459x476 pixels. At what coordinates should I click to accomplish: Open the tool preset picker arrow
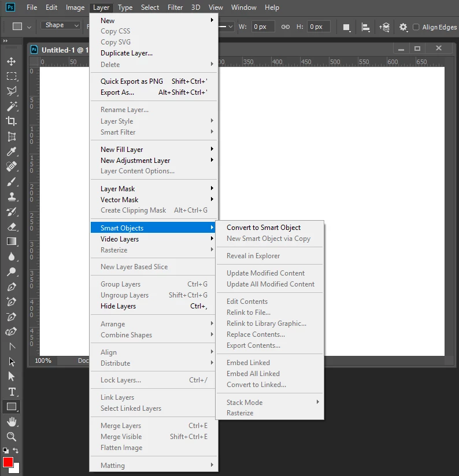[x=29, y=27]
